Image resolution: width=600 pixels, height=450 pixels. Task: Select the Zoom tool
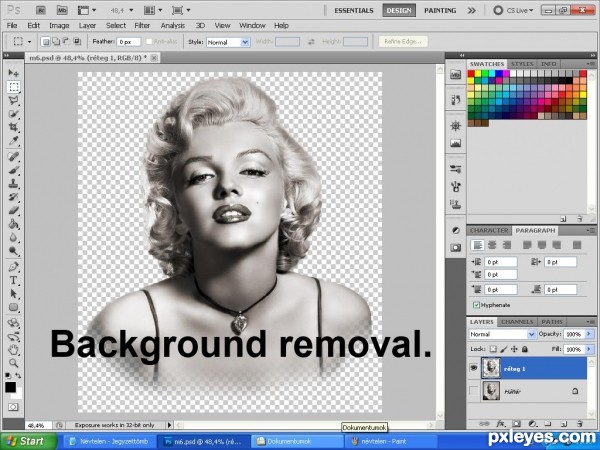[13, 363]
